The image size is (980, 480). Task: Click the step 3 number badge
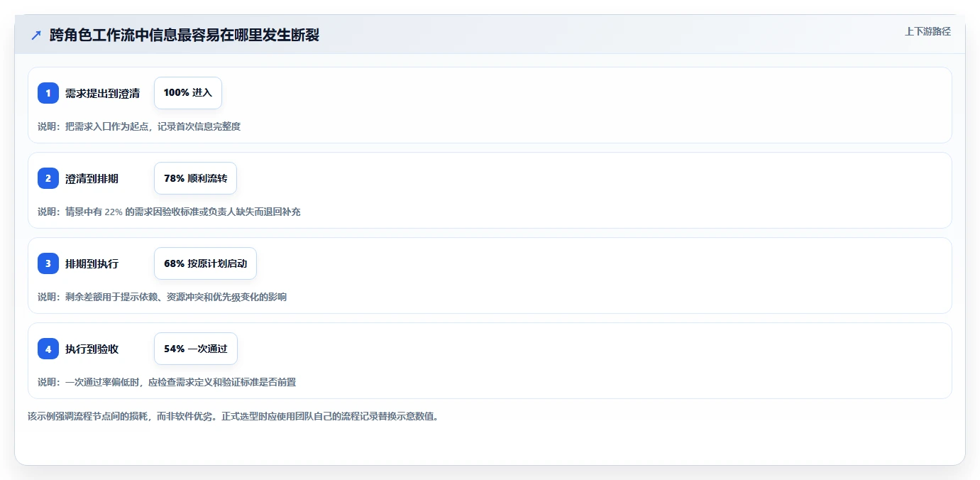48,263
